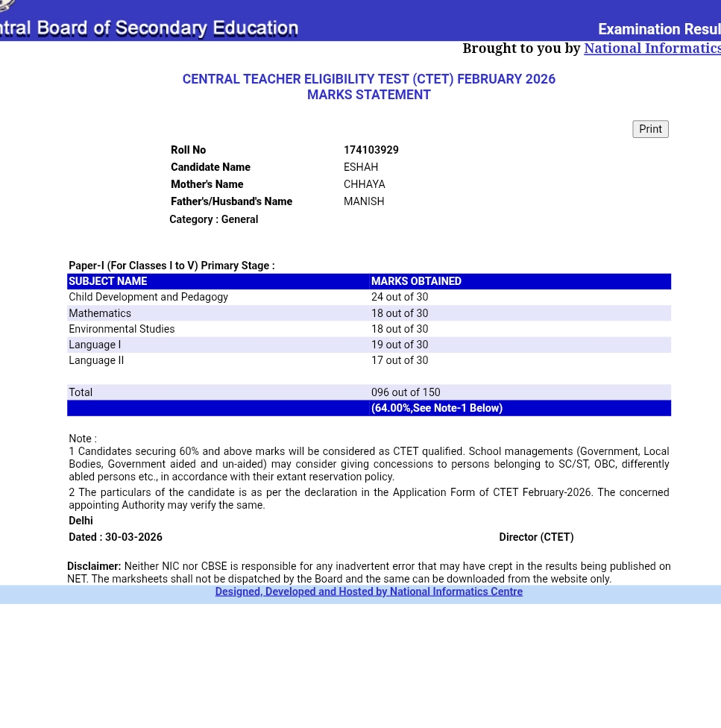Select the Child Development and Pedagogy row
Viewport: 721px width, 728px height.
tap(148, 297)
